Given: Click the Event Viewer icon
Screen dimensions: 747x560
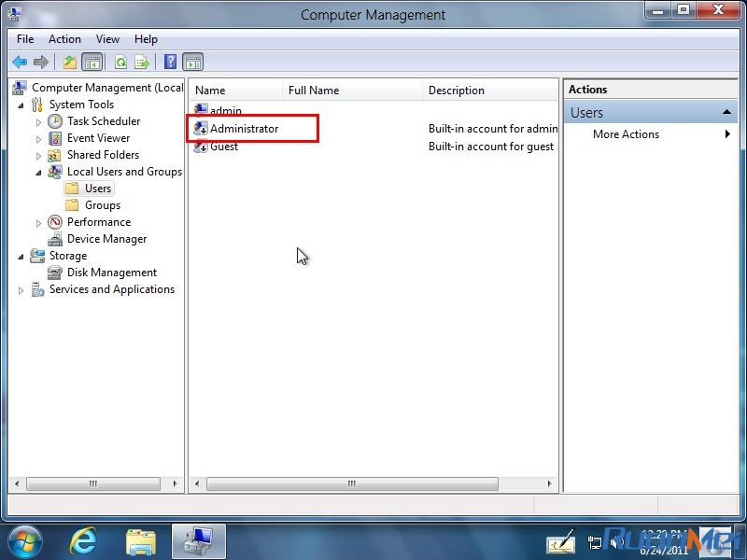Looking at the screenshot, I should point(55,138).
